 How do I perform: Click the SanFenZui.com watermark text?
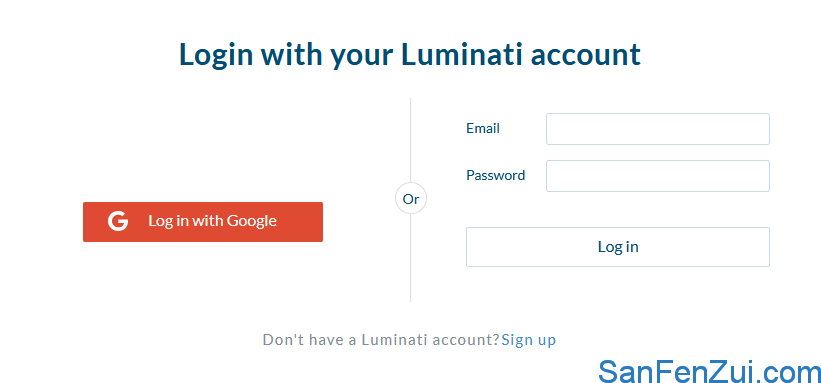pyautogui.click(x=709, y=371)
